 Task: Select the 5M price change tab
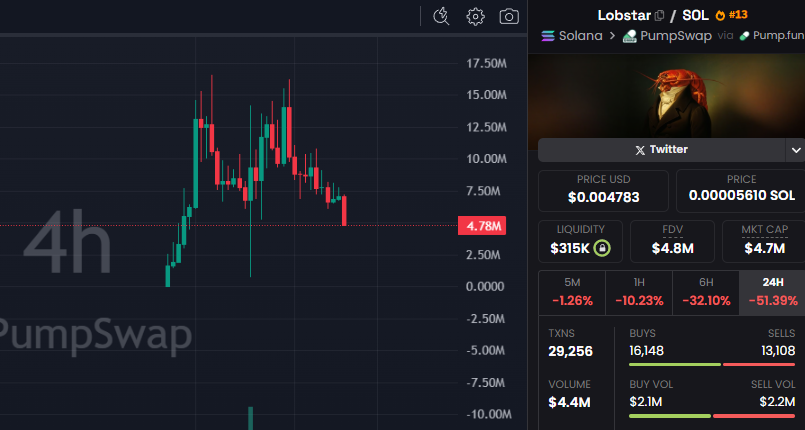click(x=572, y=292)
